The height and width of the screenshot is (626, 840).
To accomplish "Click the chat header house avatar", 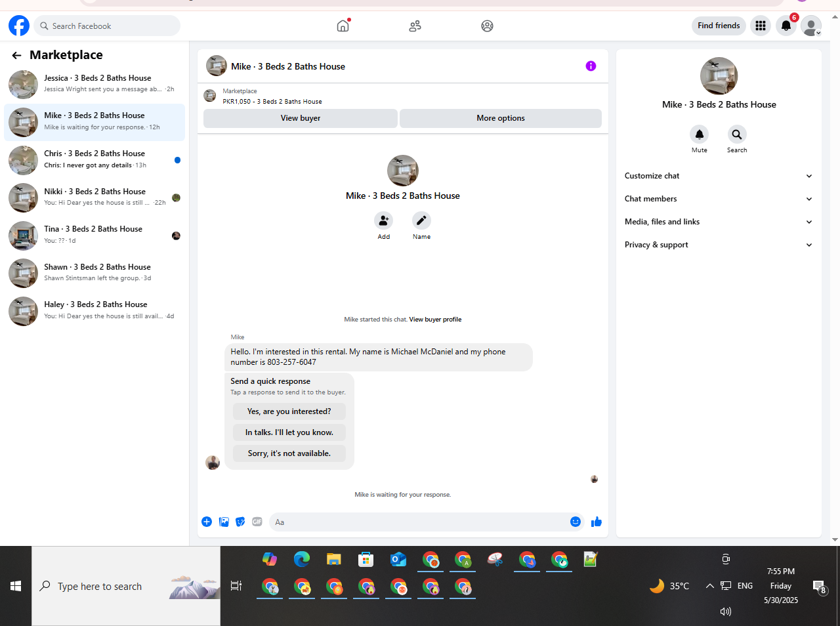I will click(217, 66).
